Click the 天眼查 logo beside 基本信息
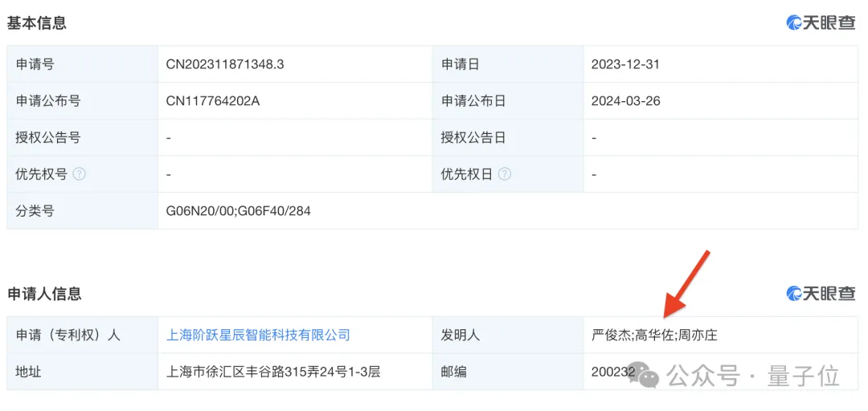Viewport: 868px width, 411px height. [x=821, y=23]
